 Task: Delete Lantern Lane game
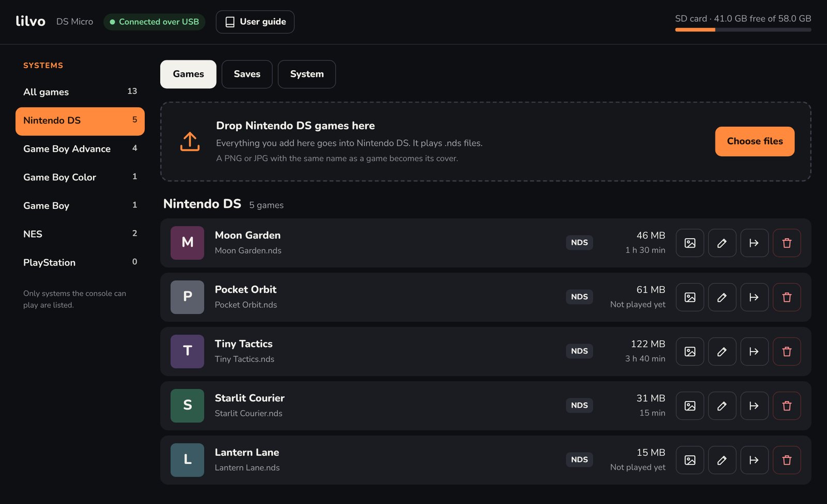click(787, 460)
